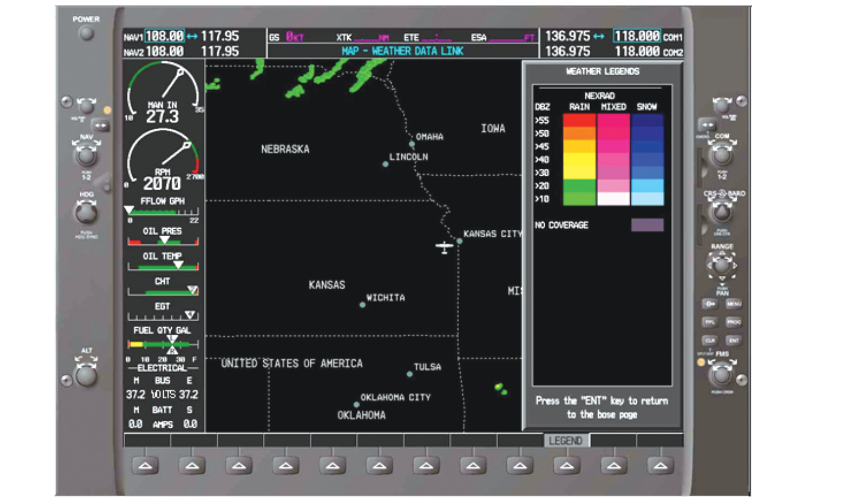Click the CLR clear key
865x504 pixels.
click(x=709, y=340)
